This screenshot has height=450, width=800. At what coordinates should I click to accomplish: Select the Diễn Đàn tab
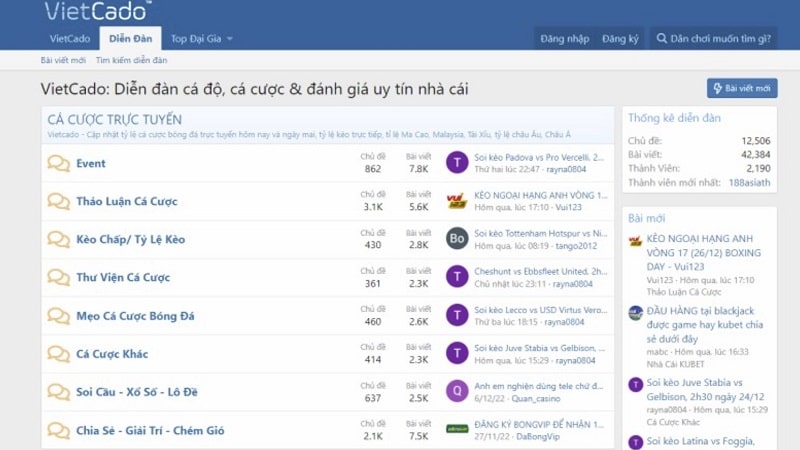click(131, 39)
